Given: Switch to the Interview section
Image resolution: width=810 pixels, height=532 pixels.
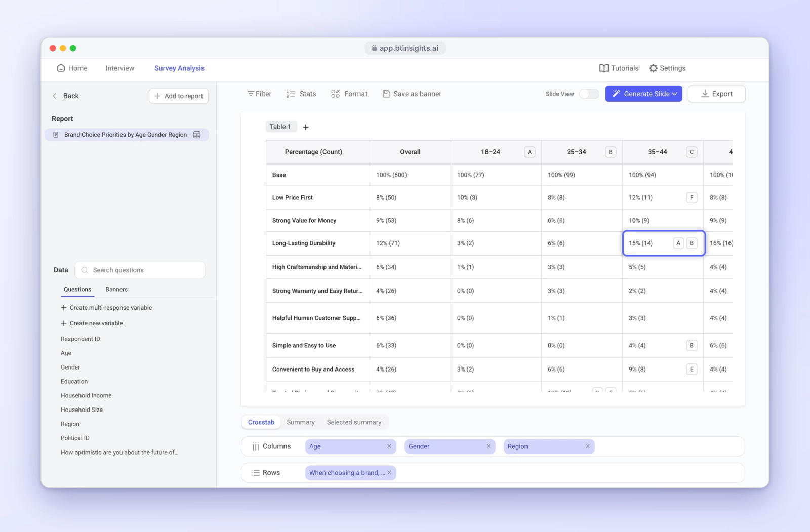Looking at the screenshot, I should click(120, 68).
